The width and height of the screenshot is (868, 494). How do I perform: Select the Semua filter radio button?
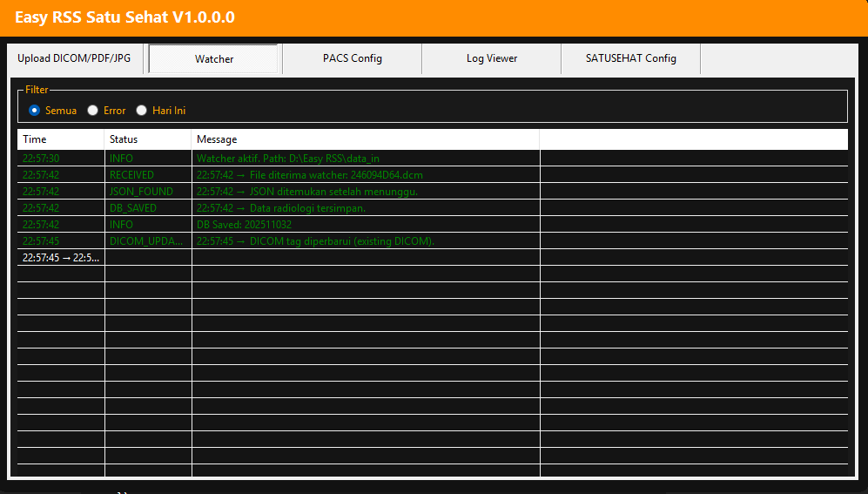(x=35, y=111)
